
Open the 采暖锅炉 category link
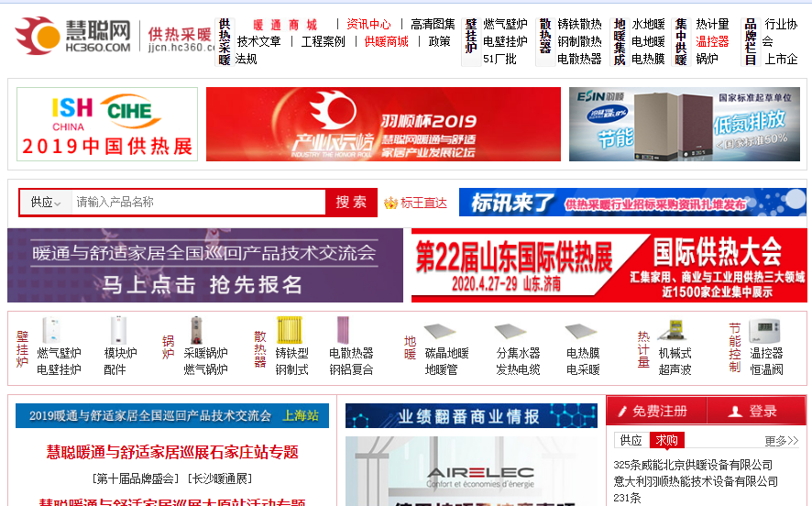click(205, 353)
